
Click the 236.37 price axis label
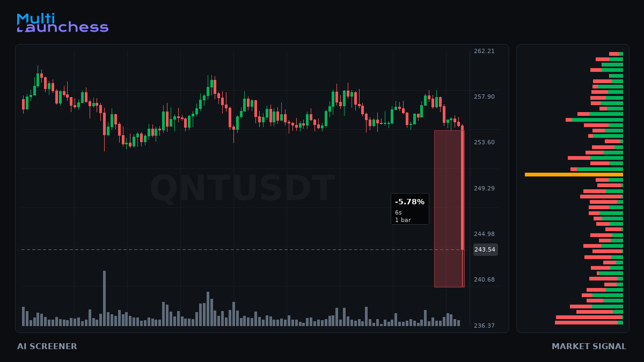tap(484, 326)
